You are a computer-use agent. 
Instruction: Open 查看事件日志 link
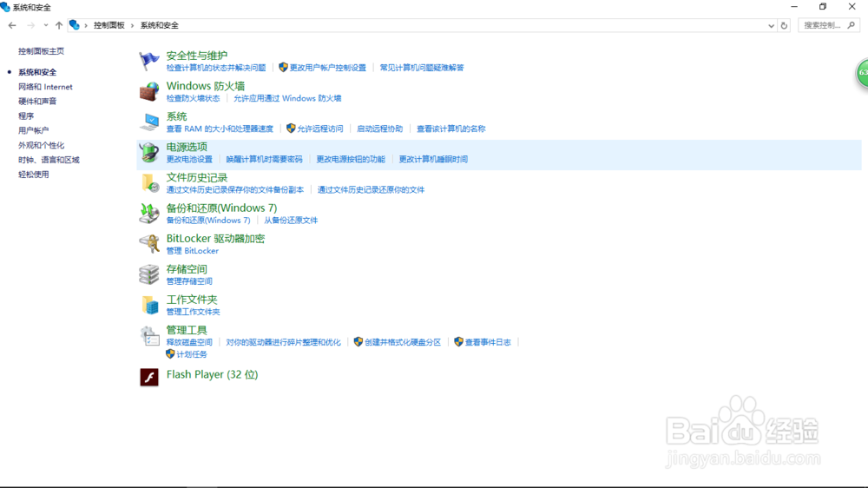pyautogui.click(x=488, y=342)
